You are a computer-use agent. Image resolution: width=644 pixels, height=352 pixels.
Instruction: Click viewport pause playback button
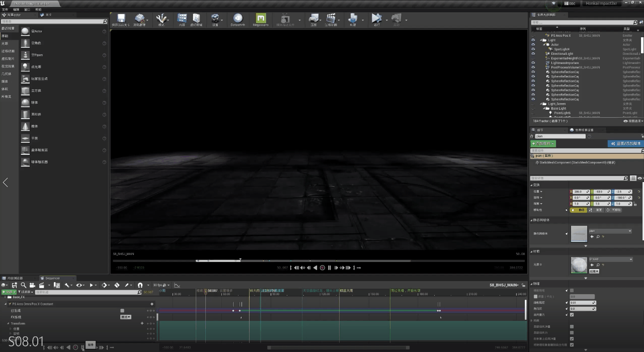click(329, 268)
